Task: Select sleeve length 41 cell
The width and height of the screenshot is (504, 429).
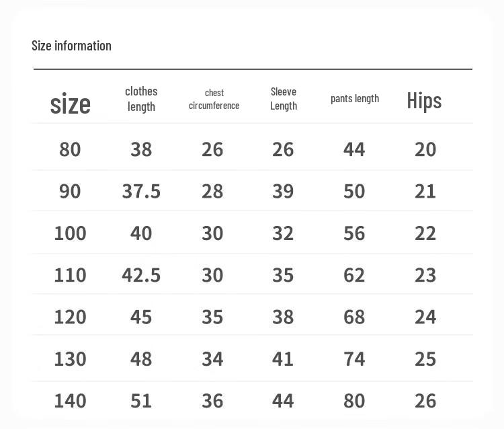Action: (283, 359)
